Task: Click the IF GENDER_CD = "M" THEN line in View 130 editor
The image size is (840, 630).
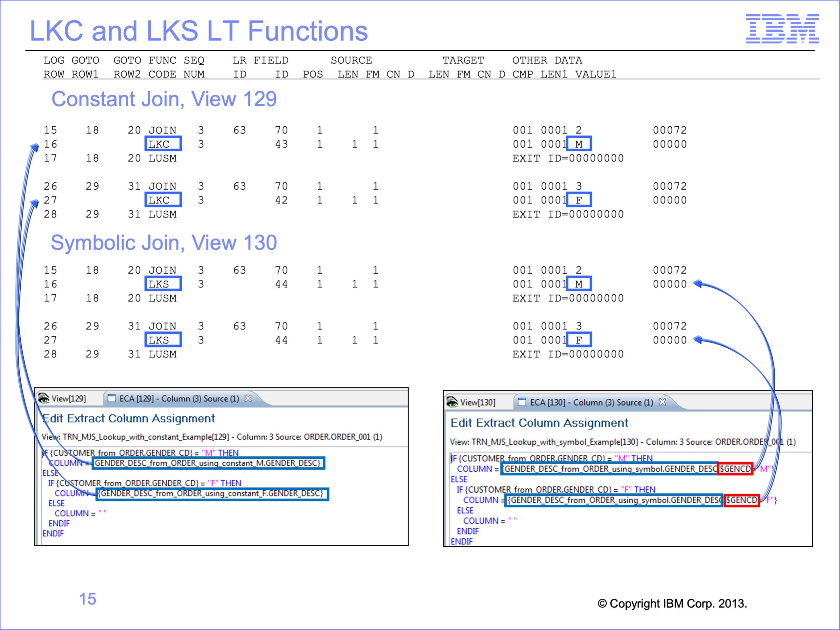Action: tap(551, 459)
